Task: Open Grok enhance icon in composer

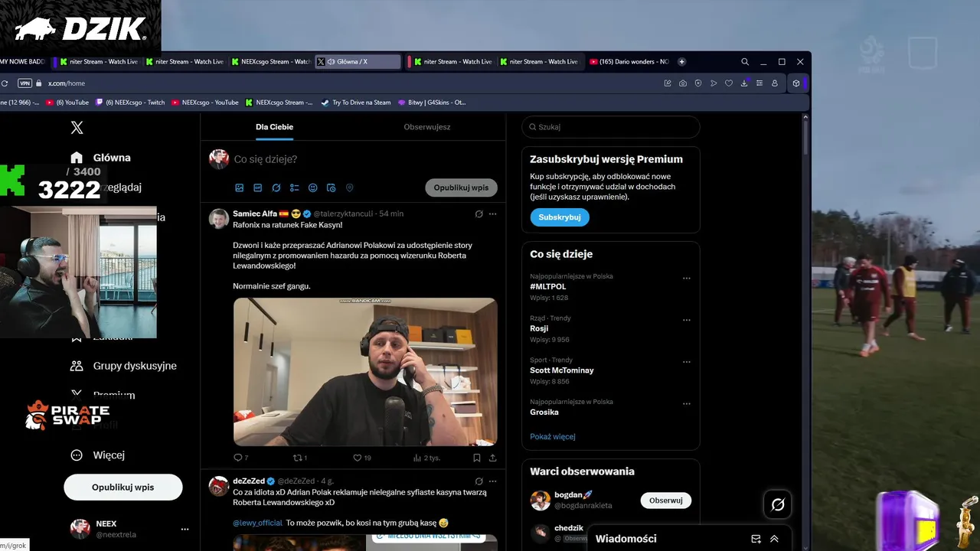Action: pyautogui.click(x=276, y=187)
